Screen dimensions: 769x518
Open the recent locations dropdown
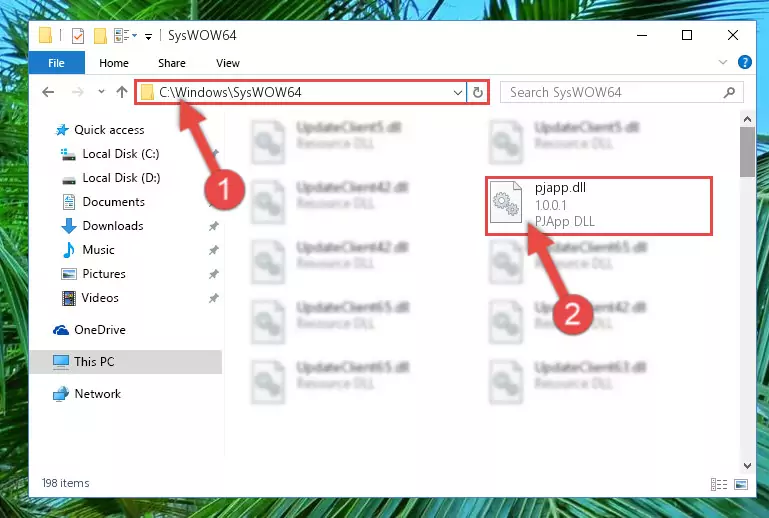click(101, 92)
